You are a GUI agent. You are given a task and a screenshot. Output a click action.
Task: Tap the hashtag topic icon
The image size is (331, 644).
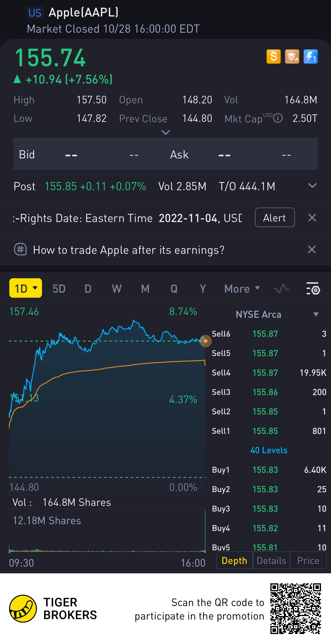tap(20, 250)
